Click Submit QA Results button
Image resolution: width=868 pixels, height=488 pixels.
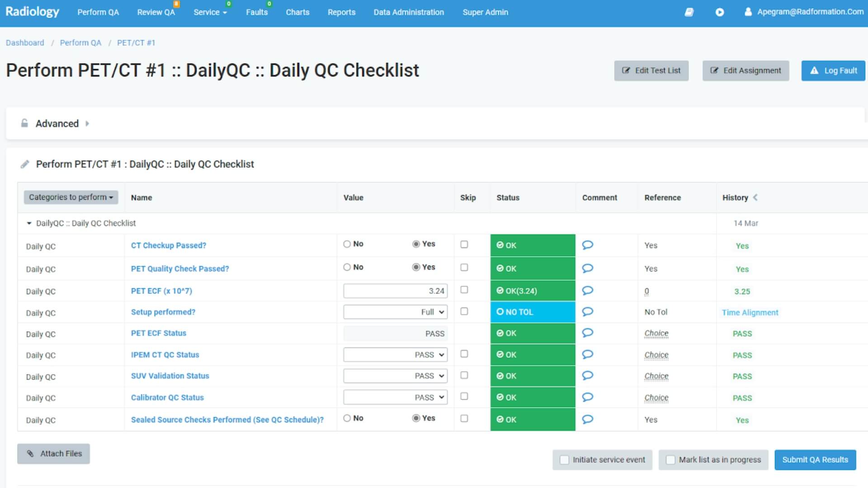[815, 460]
